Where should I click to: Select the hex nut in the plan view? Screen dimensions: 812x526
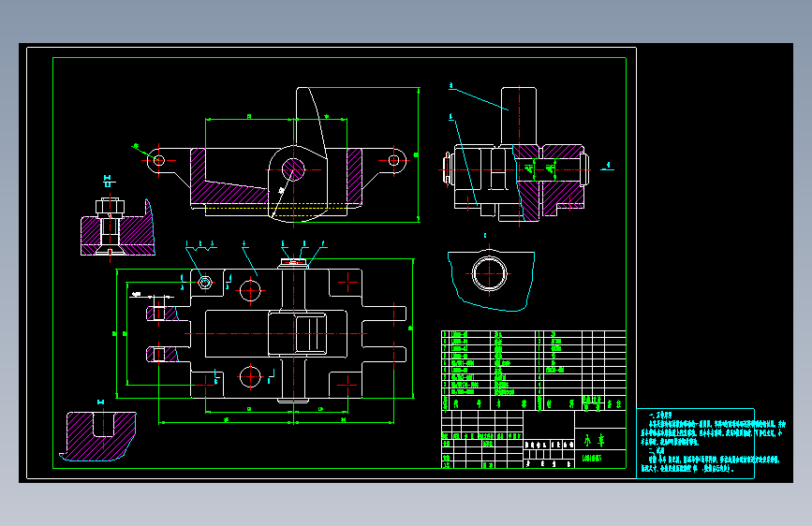[x=205, y=283]
